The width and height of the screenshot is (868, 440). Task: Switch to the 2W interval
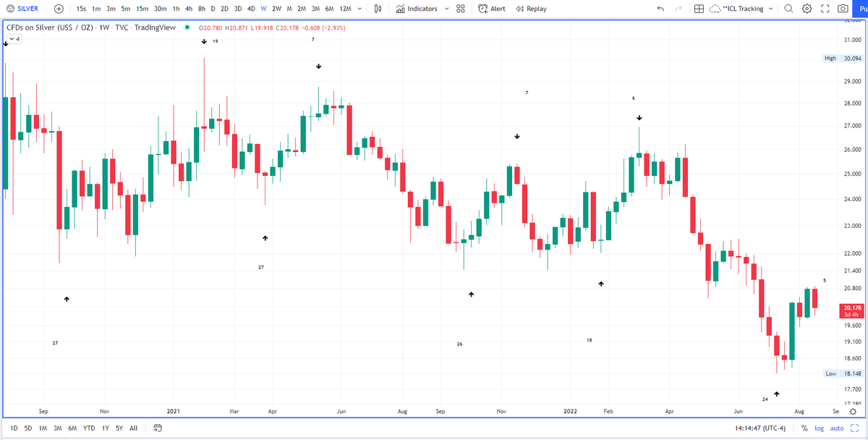point(276,9)
